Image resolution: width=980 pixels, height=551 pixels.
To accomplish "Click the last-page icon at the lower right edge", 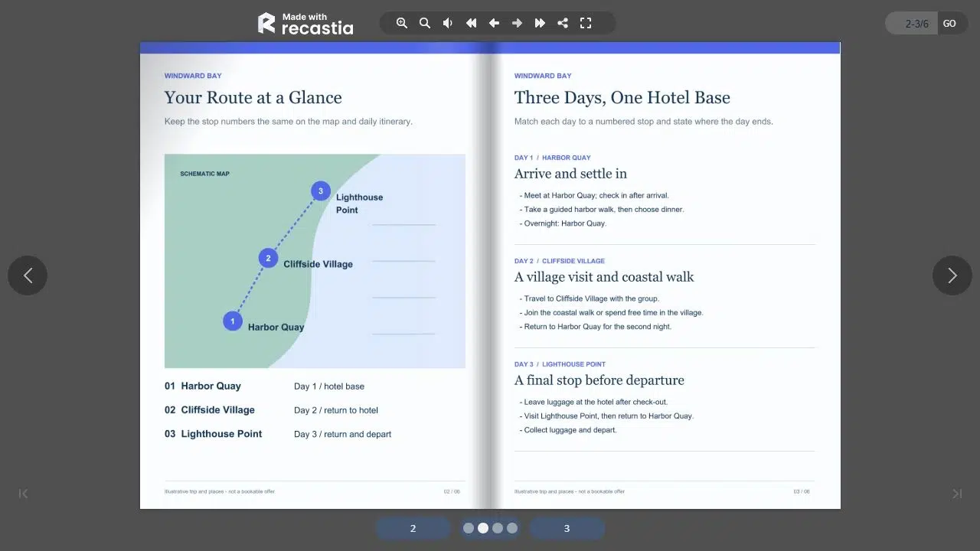I will (957, 494).
